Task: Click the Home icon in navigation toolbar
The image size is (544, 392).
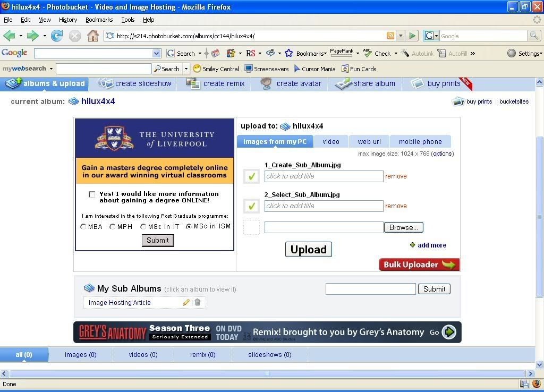Action: pyautogui.click(x=92, y=36)
